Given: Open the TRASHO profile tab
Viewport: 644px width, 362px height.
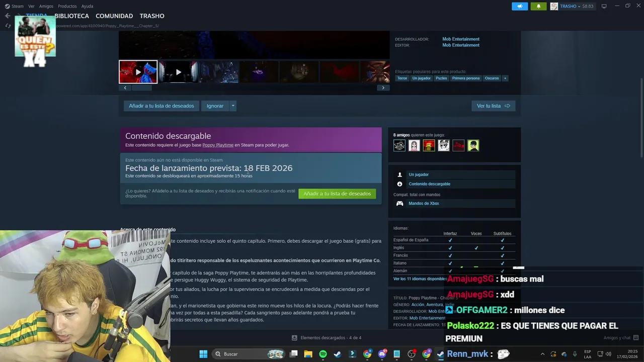Looking at the screenshot, I should (x=152, y=16).
